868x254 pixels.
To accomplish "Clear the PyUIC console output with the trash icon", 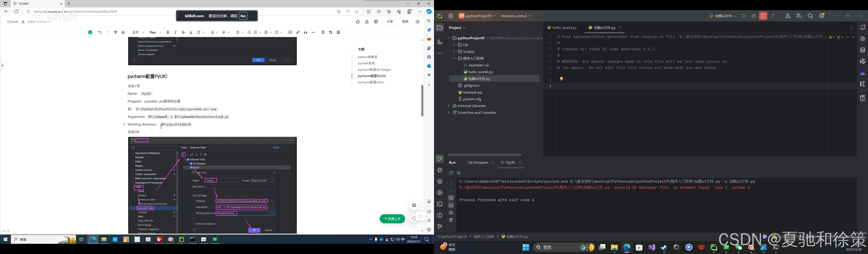I will click(x=451, y=220).
